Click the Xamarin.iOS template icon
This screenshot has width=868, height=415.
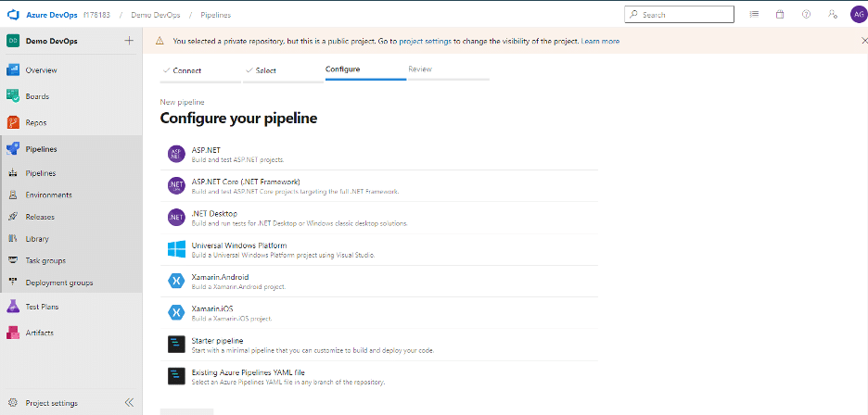click(176, 312)
